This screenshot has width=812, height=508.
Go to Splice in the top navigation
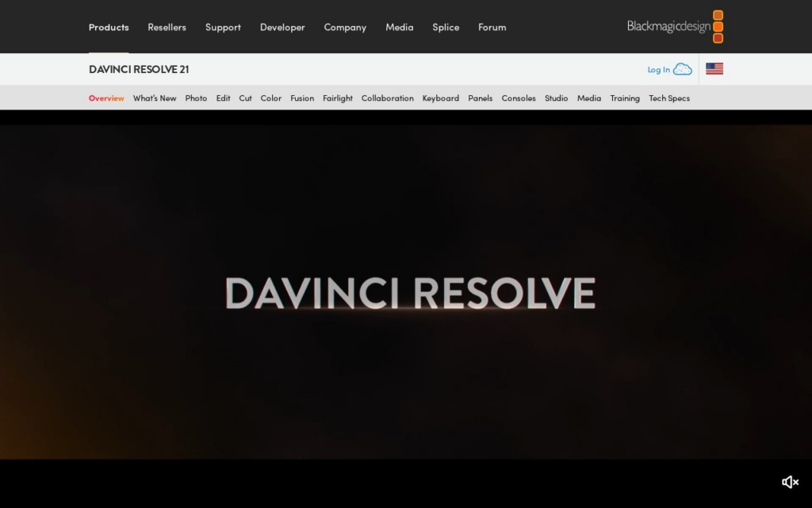[x=446, y=27]
